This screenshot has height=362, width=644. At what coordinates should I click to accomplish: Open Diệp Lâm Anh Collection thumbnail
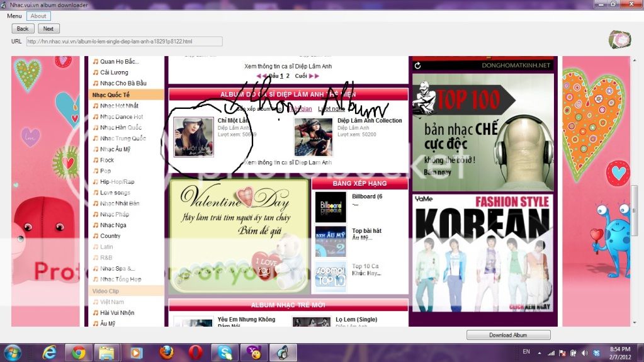[x=313, y=137]
